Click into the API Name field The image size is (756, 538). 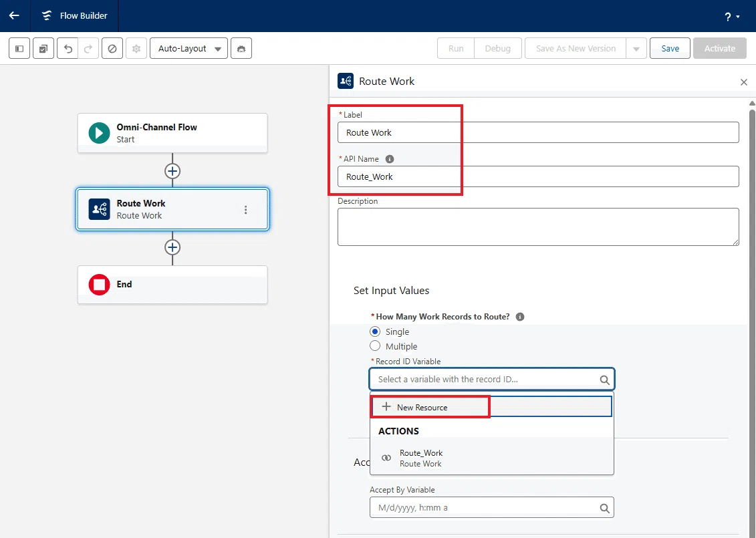538,176
